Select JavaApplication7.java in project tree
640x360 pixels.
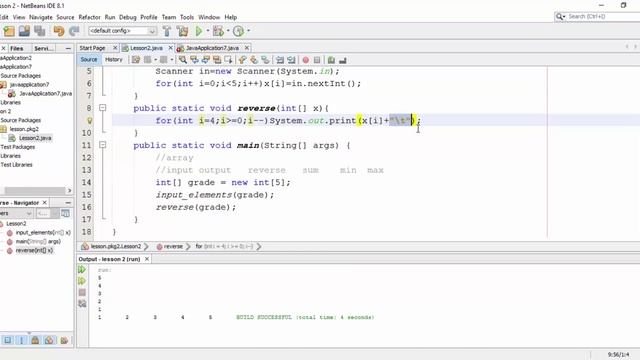tap(45, 93)
